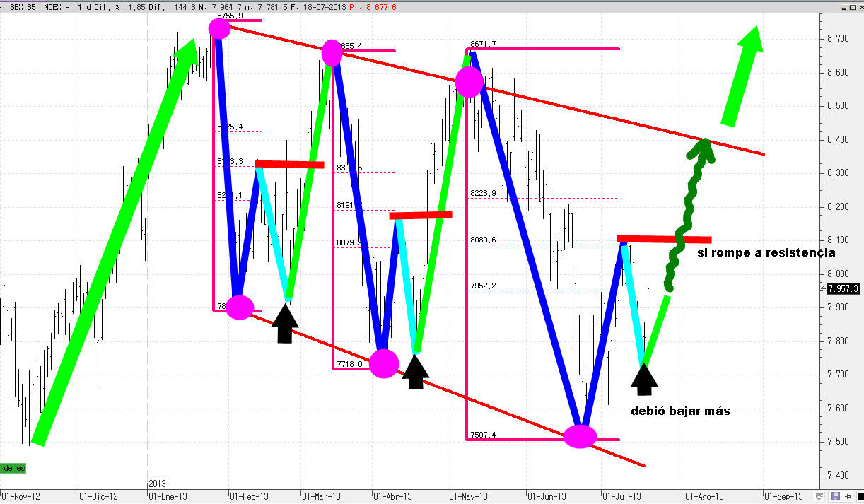
Task: Click the magenta circle at the 7718,0 low
Action: click(385, 364)
